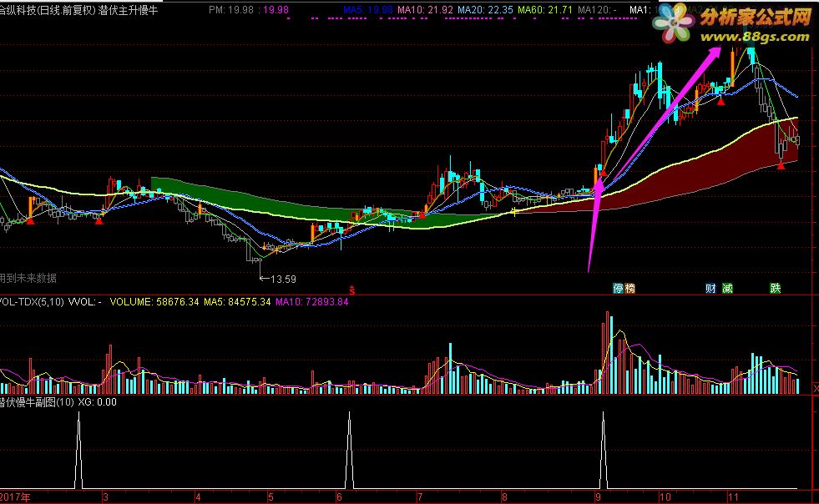Click the 榜 event marker icon
819x504 pixels.
point(630,289)
